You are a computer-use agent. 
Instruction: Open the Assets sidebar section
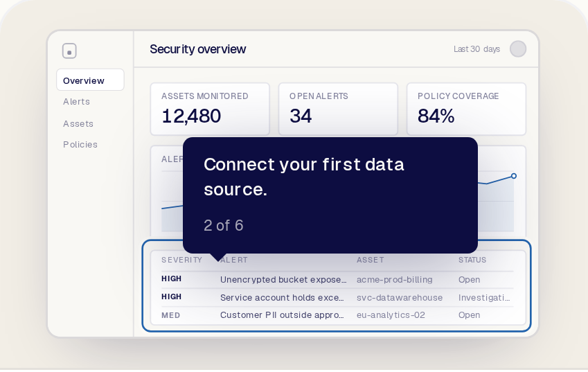[78, 124]
